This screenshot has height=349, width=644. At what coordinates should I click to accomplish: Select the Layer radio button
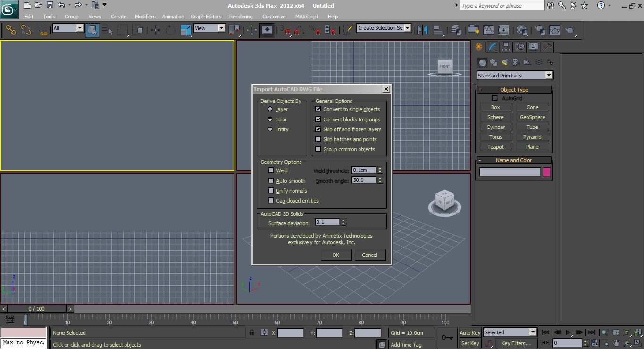270,109
